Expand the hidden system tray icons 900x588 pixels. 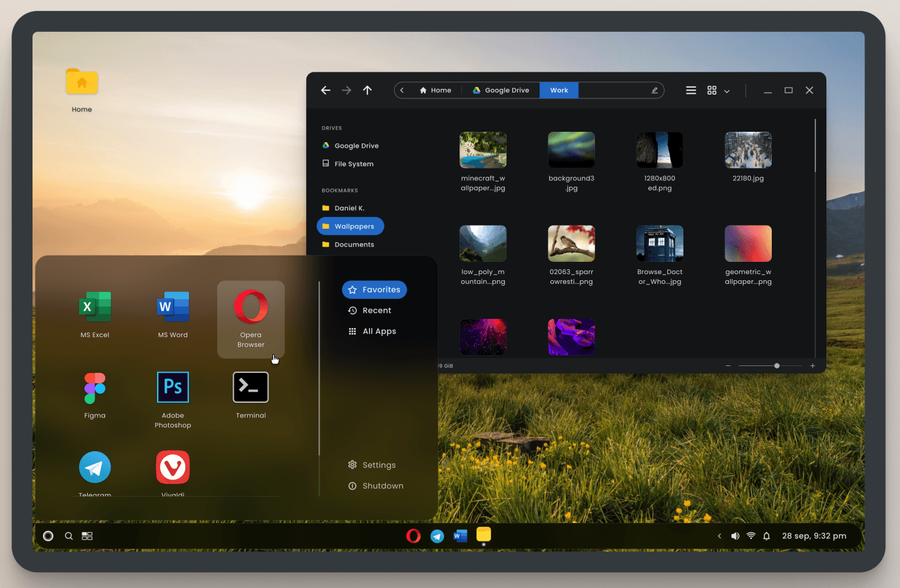[720, 536]
